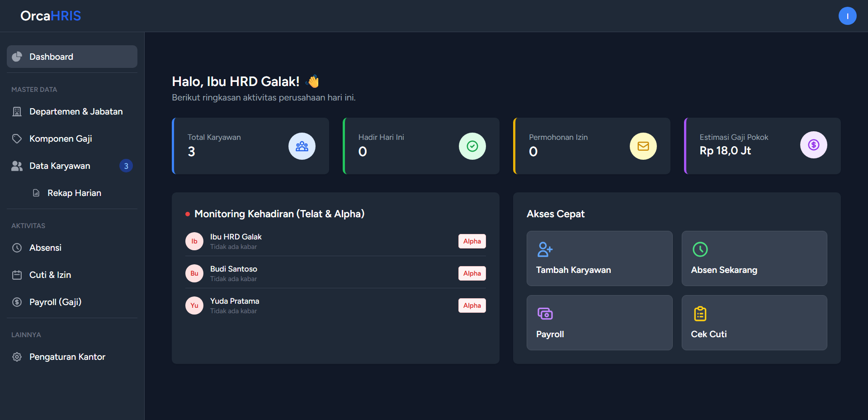Click the Cek Cuti clipboard icon
The image size is (868, 420).
point(700,314)
